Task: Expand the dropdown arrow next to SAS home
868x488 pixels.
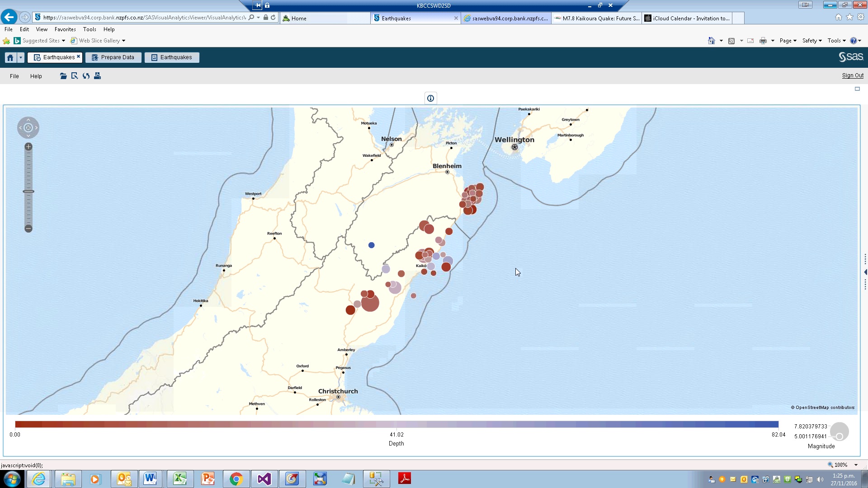Action: pyautogui.click(x=21, y=57)
